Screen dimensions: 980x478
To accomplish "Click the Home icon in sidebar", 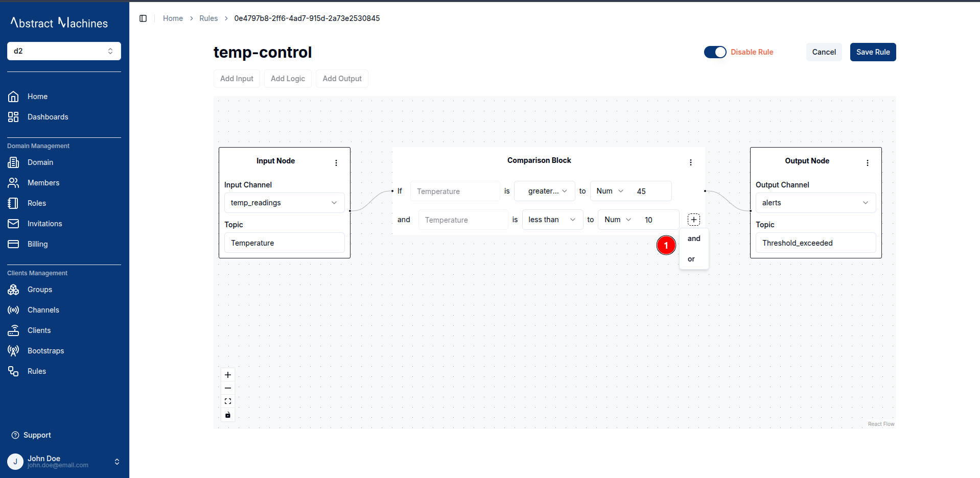I will coord(13,97).
